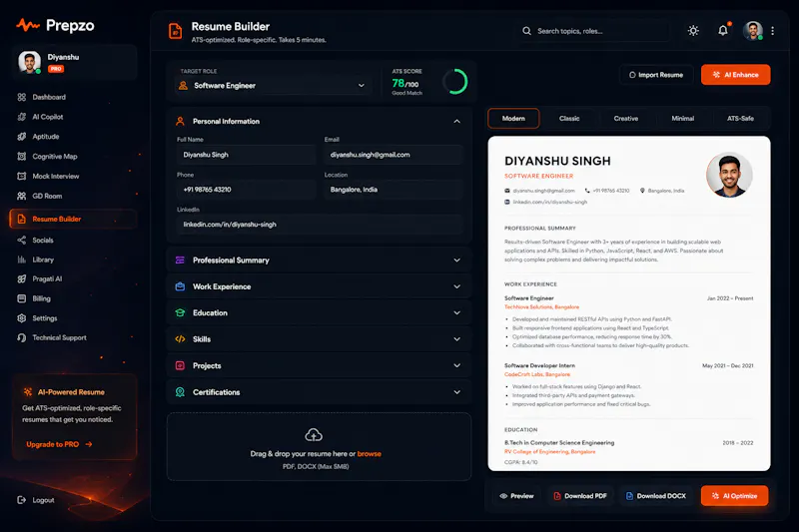Focus the Full Name input field
The image size is (799, 532).
(246, 155)
